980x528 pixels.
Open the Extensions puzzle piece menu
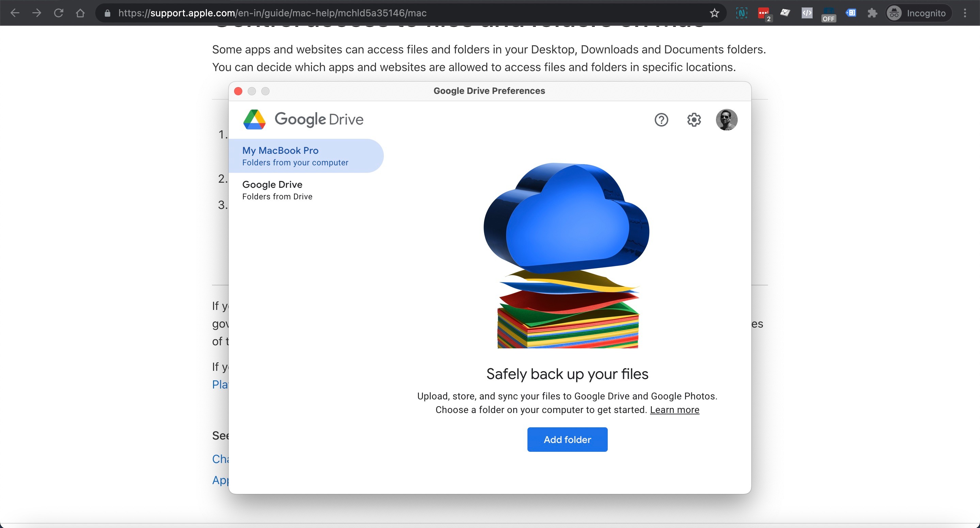(872, 13)
